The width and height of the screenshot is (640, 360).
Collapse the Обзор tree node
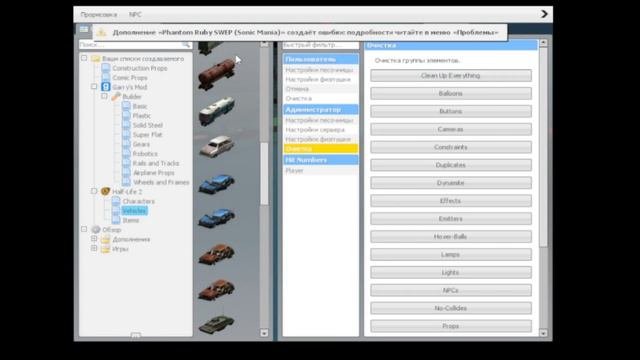pyautogui.click(x=84, y=229)
